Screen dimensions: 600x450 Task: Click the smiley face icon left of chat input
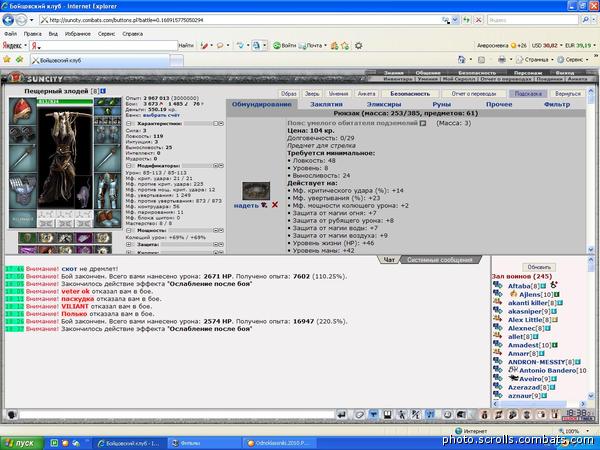[x=11, y=415]
